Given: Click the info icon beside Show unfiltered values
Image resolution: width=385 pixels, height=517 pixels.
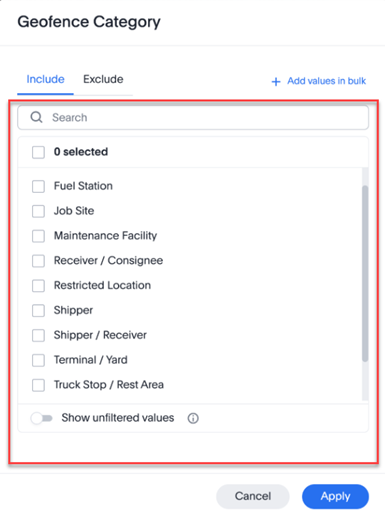Looking at the screenshot, I should (193, 418).
